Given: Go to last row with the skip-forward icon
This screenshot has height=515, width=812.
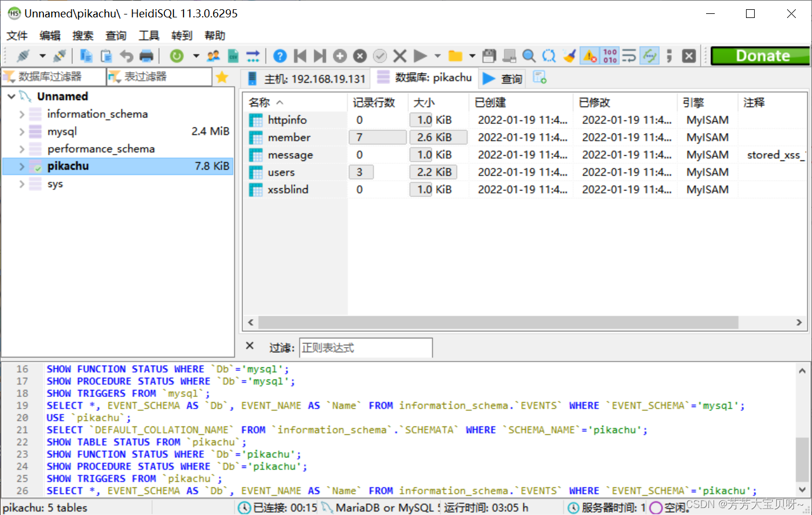Looking at the screenshot, I should (x=319, y=56).
